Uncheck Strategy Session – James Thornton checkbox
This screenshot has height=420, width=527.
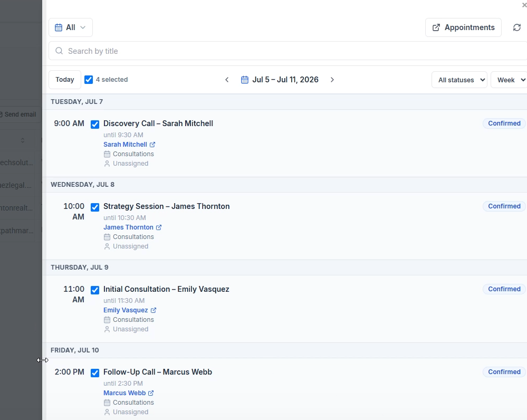pyautogui.click(x=95, y=207)
